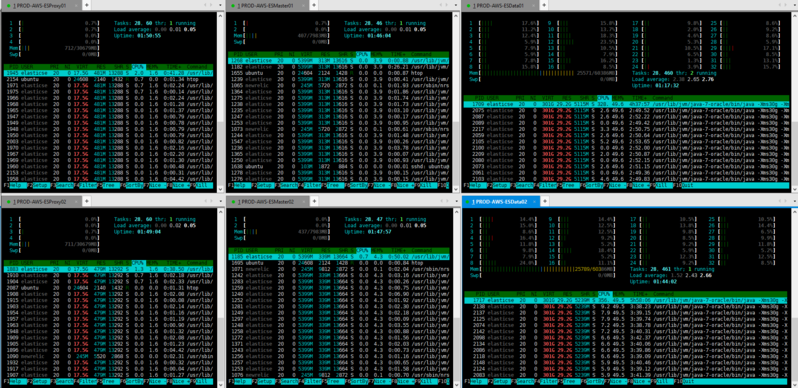Viewport: 798px width, 388px height.
Task: Activate the PROD-AWS-ESProxy02 tab
Action: point(41,202)
